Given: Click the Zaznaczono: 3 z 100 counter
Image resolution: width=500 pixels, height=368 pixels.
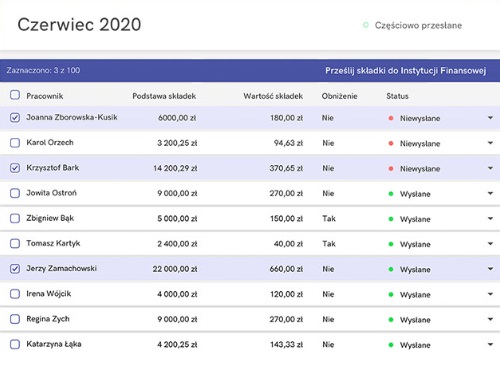Looking at the screenshot, I should 43,70.
